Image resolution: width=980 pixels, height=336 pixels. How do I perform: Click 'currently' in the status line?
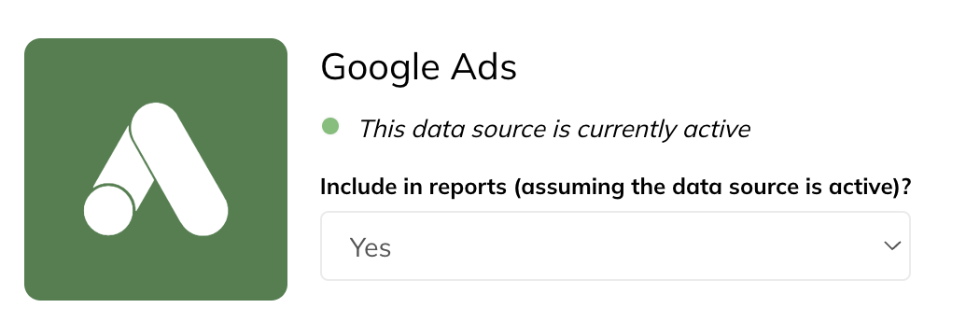click(626, 130)
